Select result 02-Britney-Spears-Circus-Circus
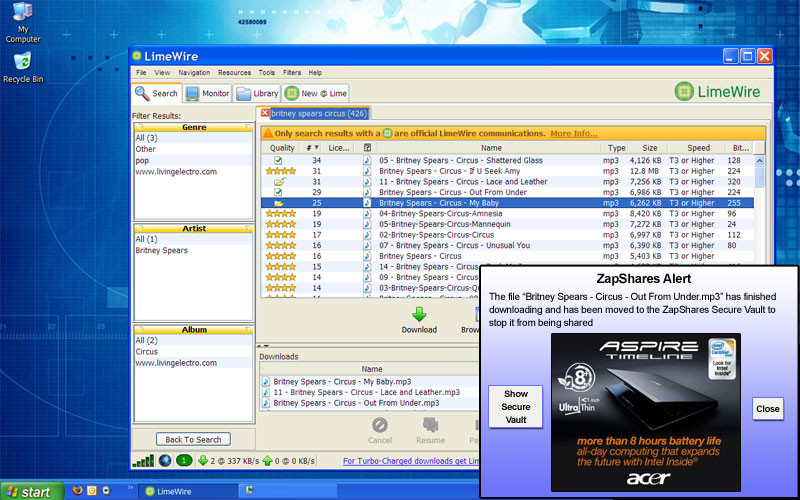The width and height of the screenshot is (800, 500). (436, 235)
